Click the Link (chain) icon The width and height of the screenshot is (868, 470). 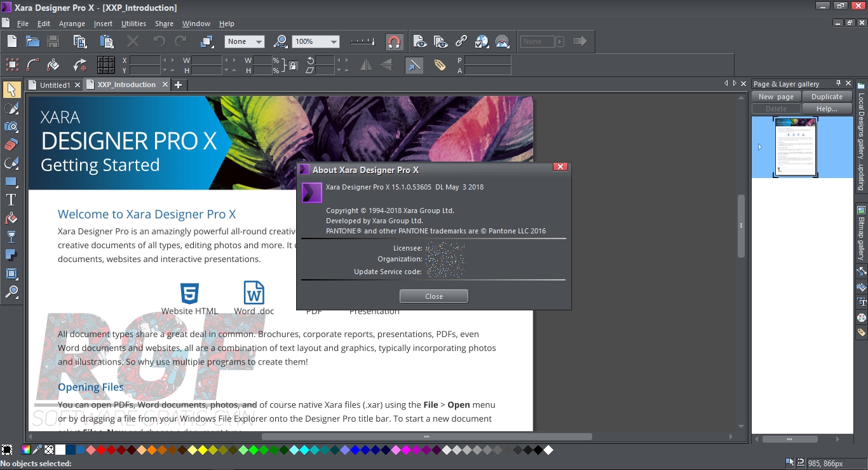point(461,41)
